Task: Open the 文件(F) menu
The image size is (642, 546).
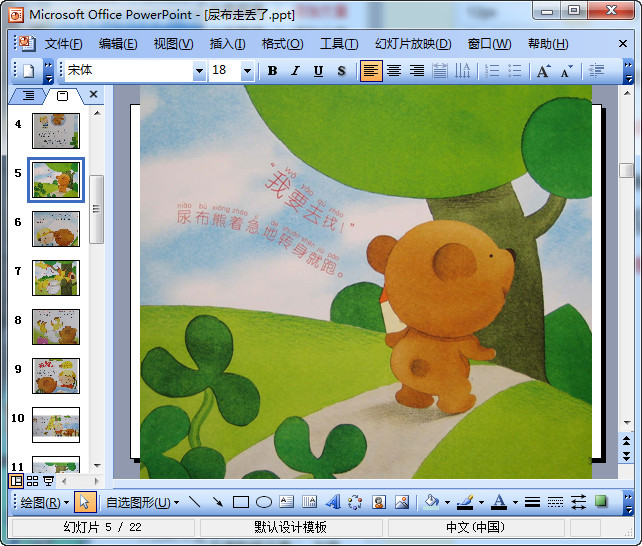Action: pyautogui.click(x=63, y=44)
